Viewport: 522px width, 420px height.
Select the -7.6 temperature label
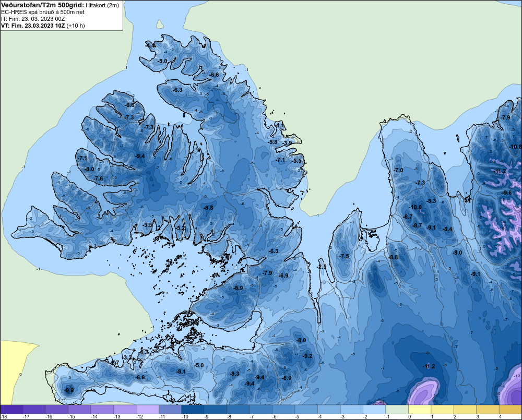(99, 178)
